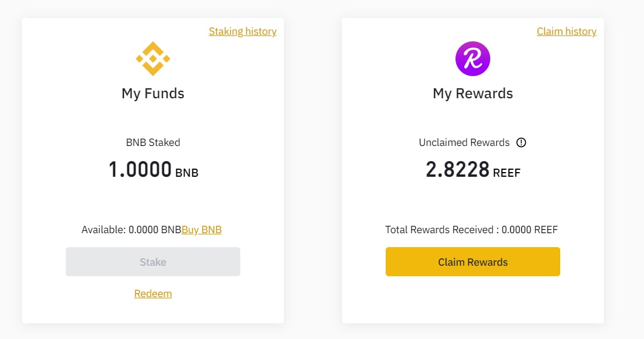This screenshot has width=644, height=339.
Task: Select the Redeem link under Stake
Action: (153, 294)
